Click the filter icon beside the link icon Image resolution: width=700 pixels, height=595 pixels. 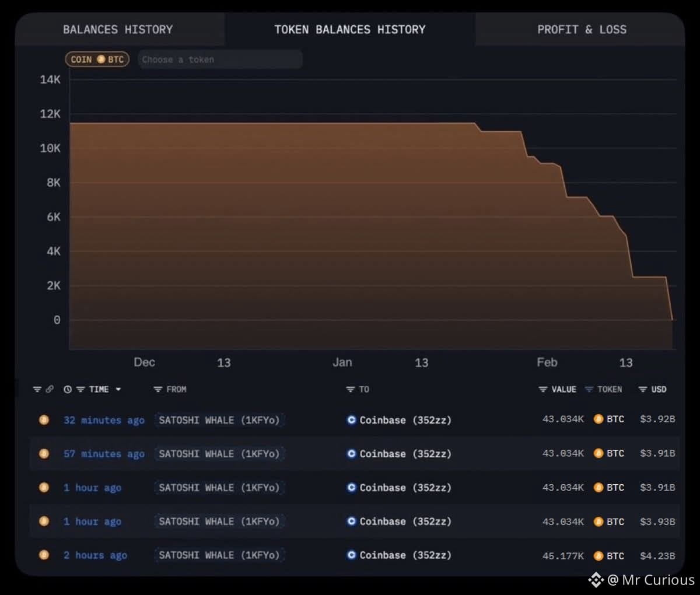(x=37, y=389)
